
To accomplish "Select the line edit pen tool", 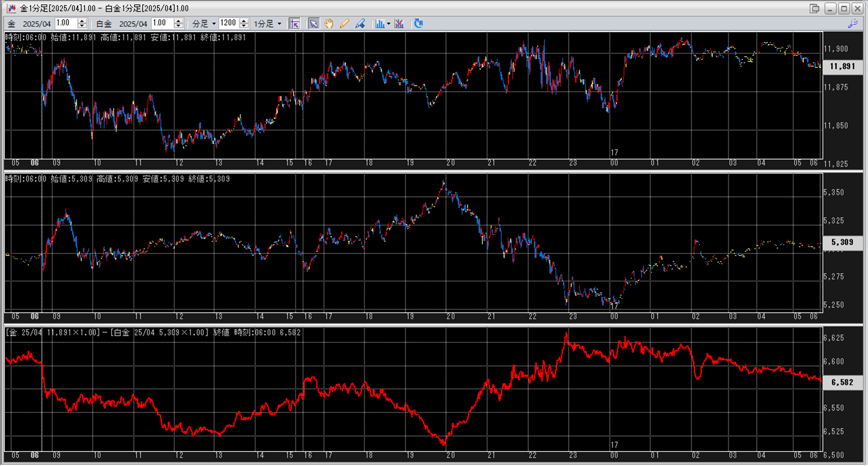I will (360, 24).
